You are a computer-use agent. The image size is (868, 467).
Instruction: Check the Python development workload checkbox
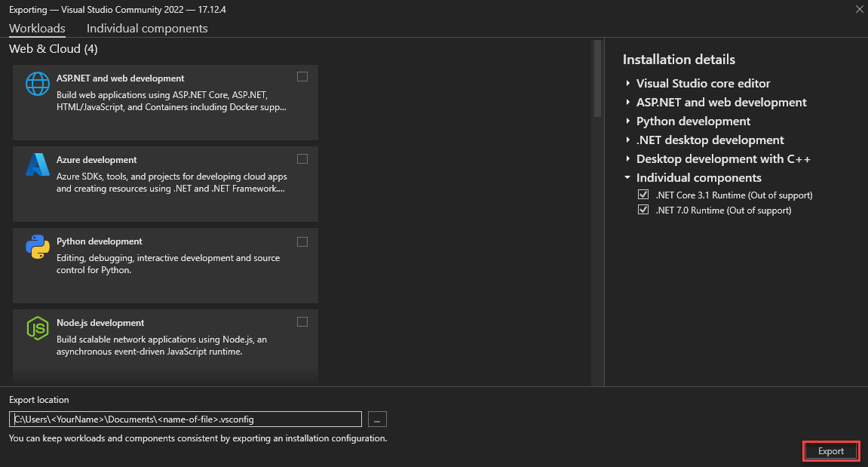[302, 241]
